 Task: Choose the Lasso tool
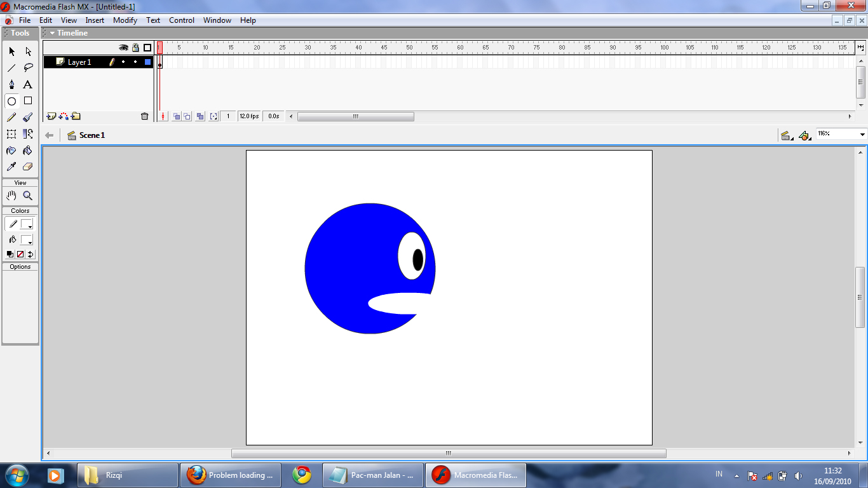[x=28, y=68]
